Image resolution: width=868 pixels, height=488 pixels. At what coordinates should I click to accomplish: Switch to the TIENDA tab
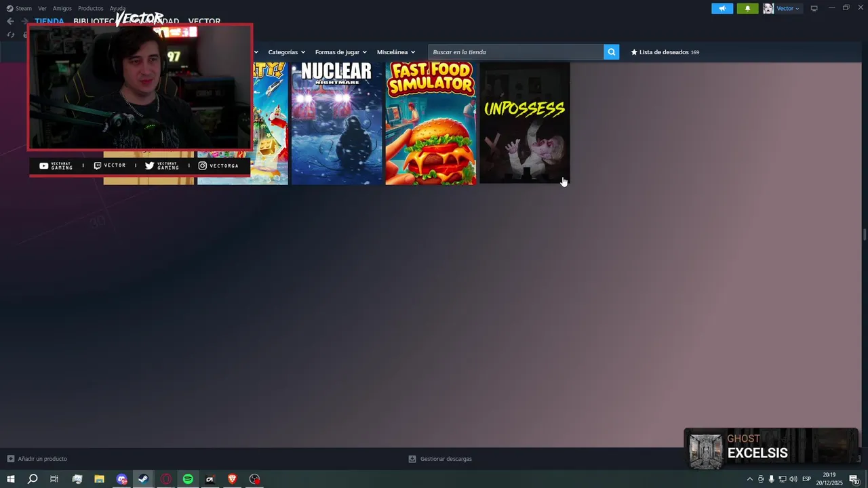point(49,21)
